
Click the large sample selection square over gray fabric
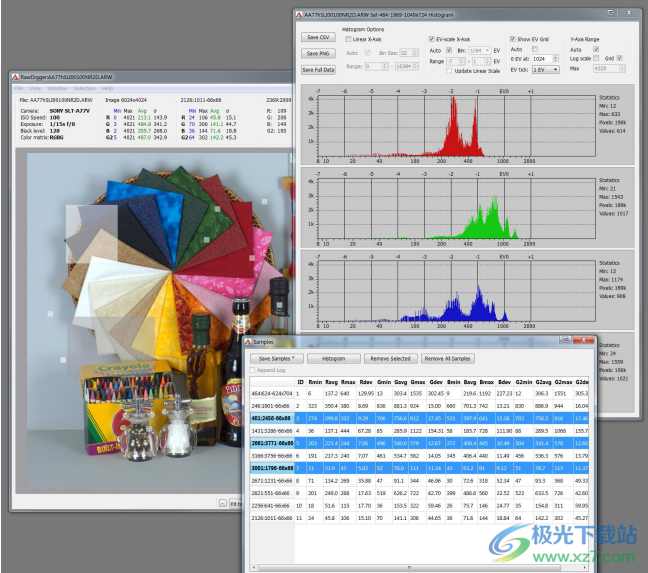click(92, 234)
